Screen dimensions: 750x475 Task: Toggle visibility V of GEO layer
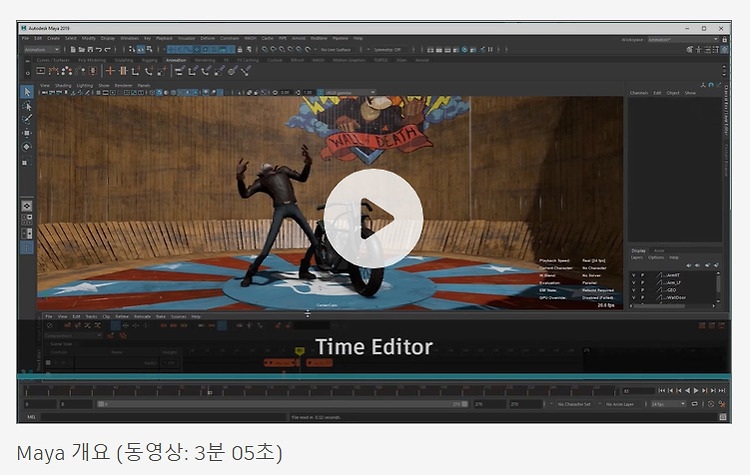click(633, 290)
